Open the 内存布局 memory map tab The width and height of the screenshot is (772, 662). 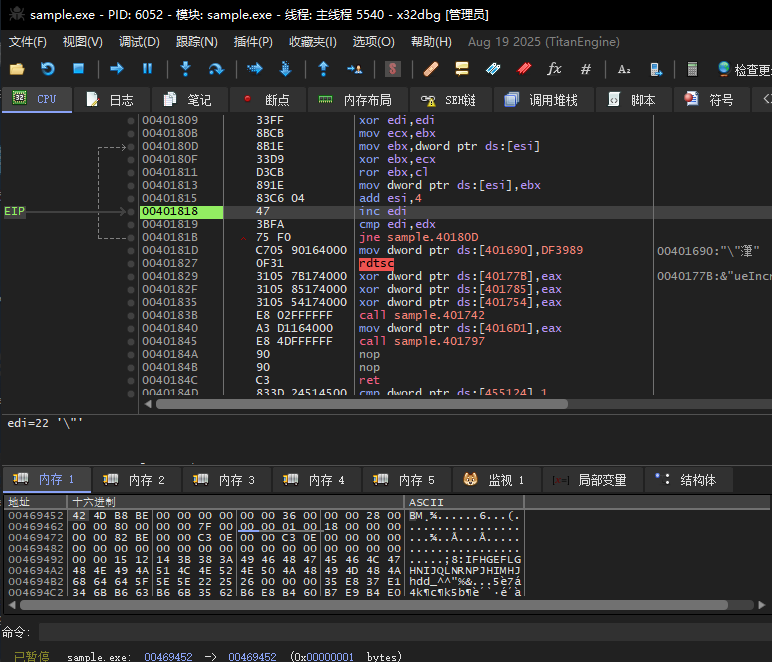356,100
